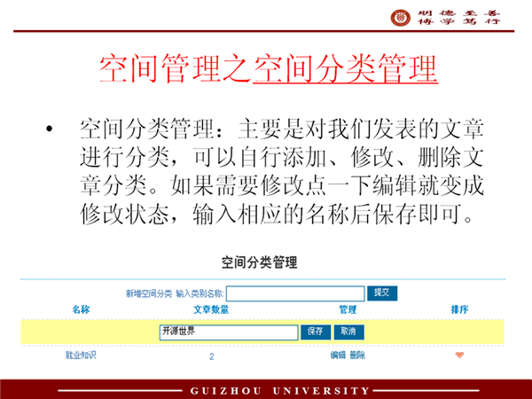532x399 pixels.
Task: Click the GUIZHOU UNIVERSITY footer text
Action: [280, 390]
